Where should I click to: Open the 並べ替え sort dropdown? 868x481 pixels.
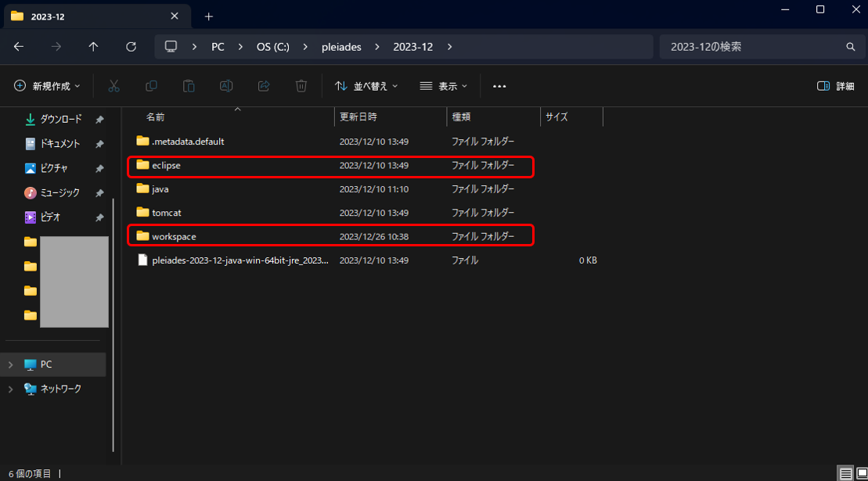366,86
